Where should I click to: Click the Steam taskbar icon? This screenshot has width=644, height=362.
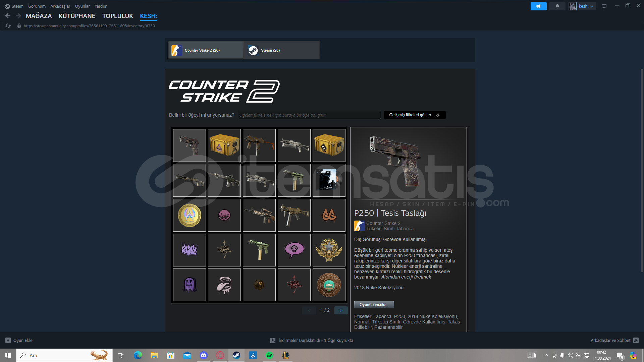[236, 355]
